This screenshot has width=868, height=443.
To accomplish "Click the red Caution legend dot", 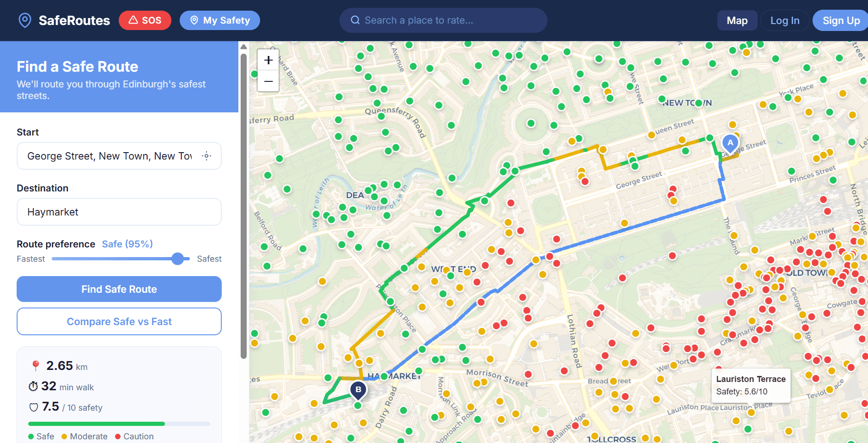I will pyautogui.click(x=118, y=437).
